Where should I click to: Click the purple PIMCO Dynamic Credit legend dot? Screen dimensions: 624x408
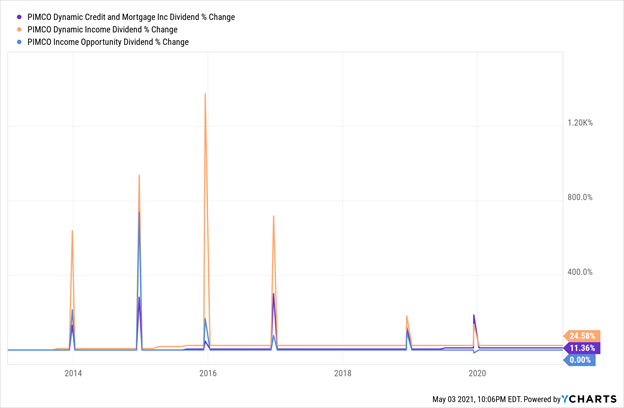click(19, 17)
